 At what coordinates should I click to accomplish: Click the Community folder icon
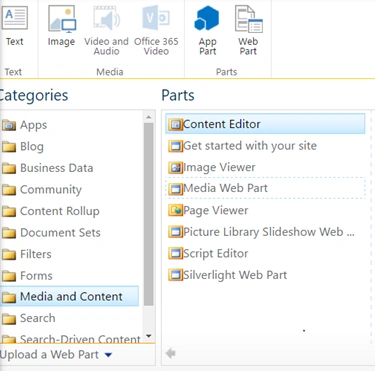click(9, 190)
